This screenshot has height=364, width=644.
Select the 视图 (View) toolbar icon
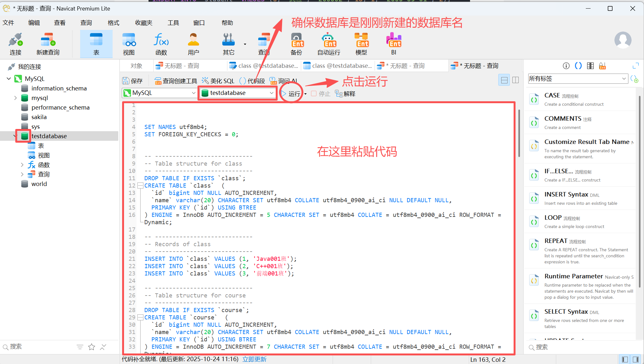[128, 44]
